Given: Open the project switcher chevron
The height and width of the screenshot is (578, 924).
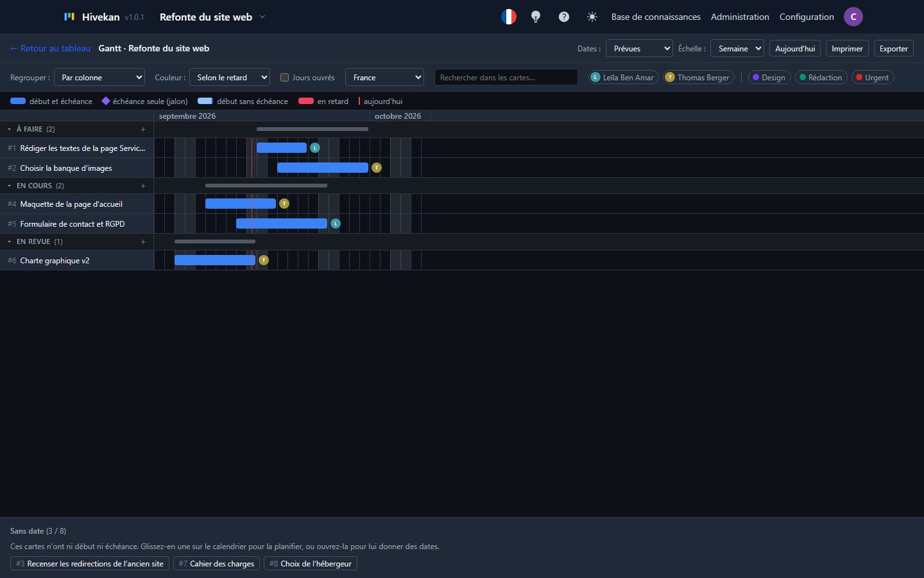Looking at the screenshot, I should 262,17.
